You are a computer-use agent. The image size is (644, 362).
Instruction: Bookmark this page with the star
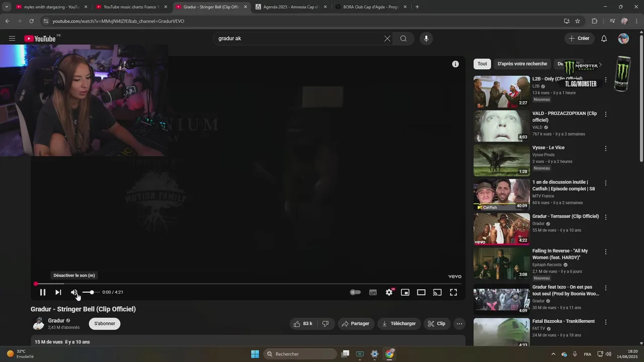578,21
